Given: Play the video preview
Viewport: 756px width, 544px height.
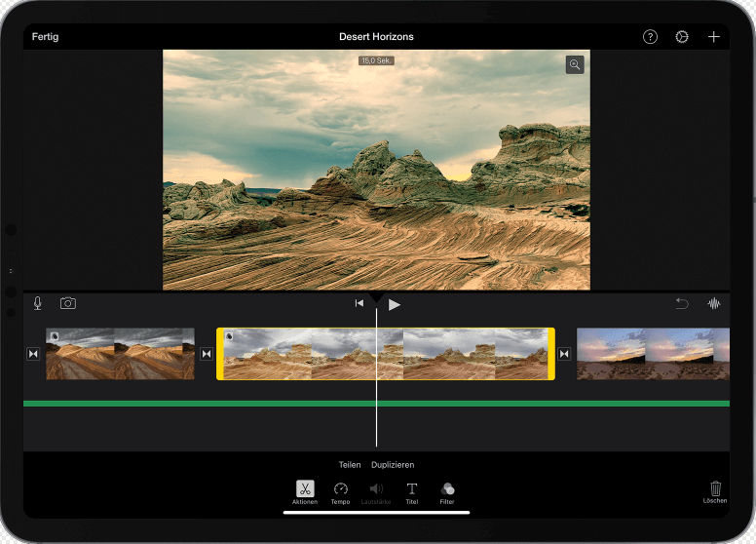Looking at the screenshot, I should click(x=395, y=304).
